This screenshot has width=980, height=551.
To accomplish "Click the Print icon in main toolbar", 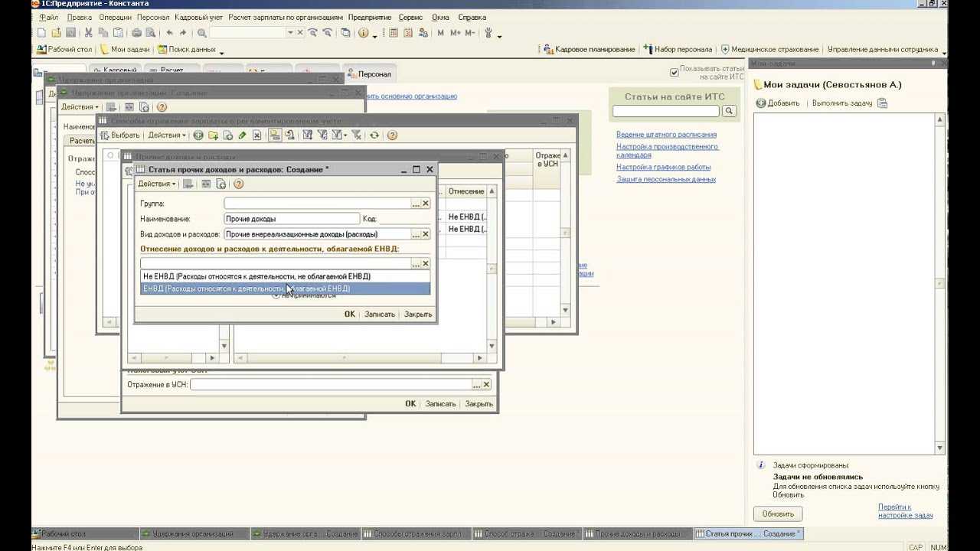I will (136, 33).
